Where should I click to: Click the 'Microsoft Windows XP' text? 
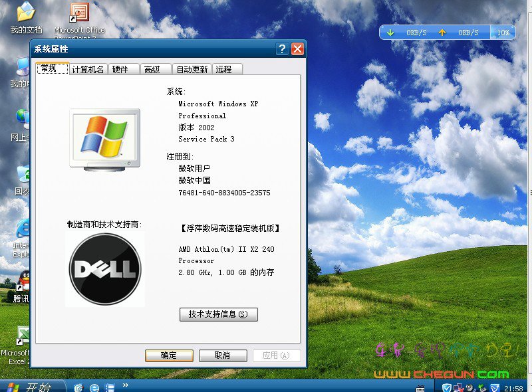218,104
